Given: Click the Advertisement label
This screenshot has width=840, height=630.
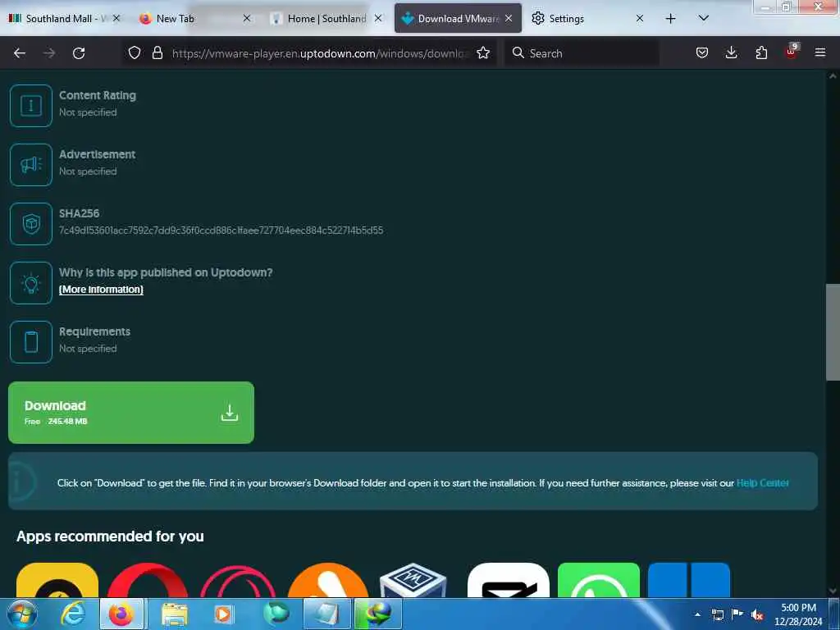Looking at the screenshot, I should pos(97,154).
